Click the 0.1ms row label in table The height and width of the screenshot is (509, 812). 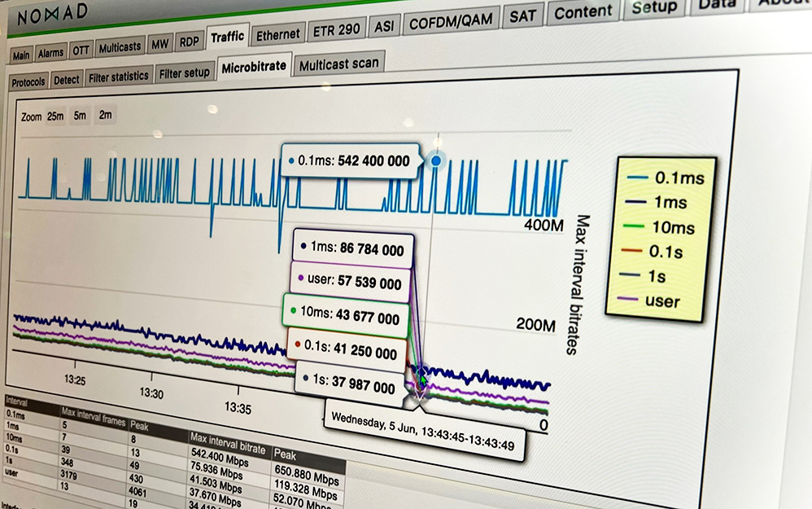(x=15, y=415)
